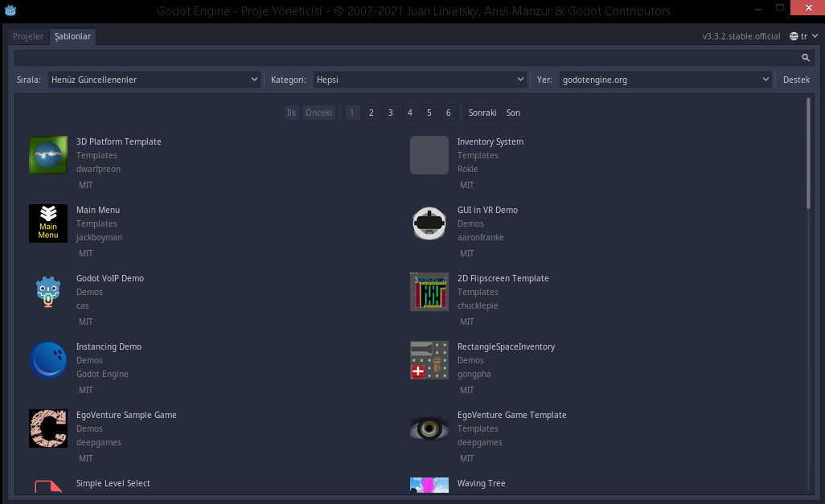Click the İlk first page button
Image resolution: width=825 pixels, height=504 pixels.
pyautogui.click(x=292, y=113)
